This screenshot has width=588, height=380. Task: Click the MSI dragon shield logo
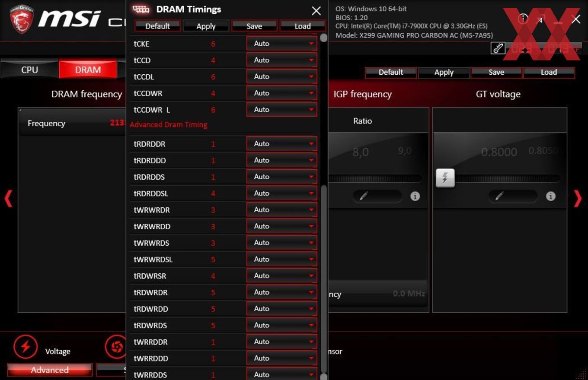[x=22, y=19]
